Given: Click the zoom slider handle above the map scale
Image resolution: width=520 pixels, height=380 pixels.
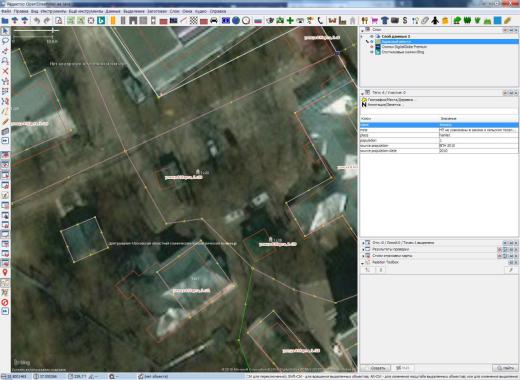Looking at the screenshot, I should pyautogui.click(x=53, y=31).
